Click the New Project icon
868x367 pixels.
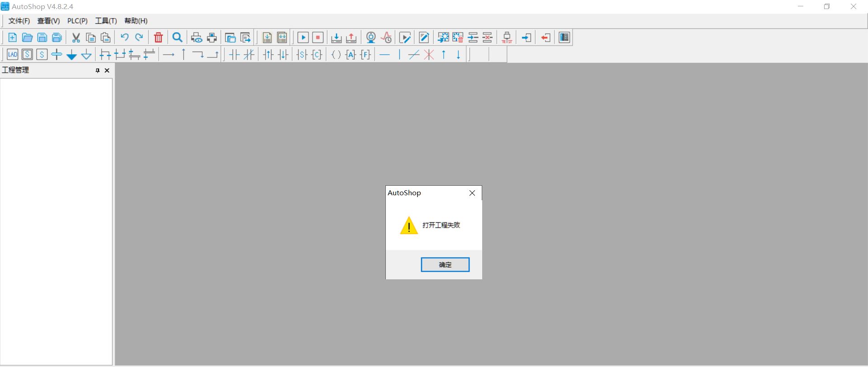pyautogui.click(x=13, y=38)
